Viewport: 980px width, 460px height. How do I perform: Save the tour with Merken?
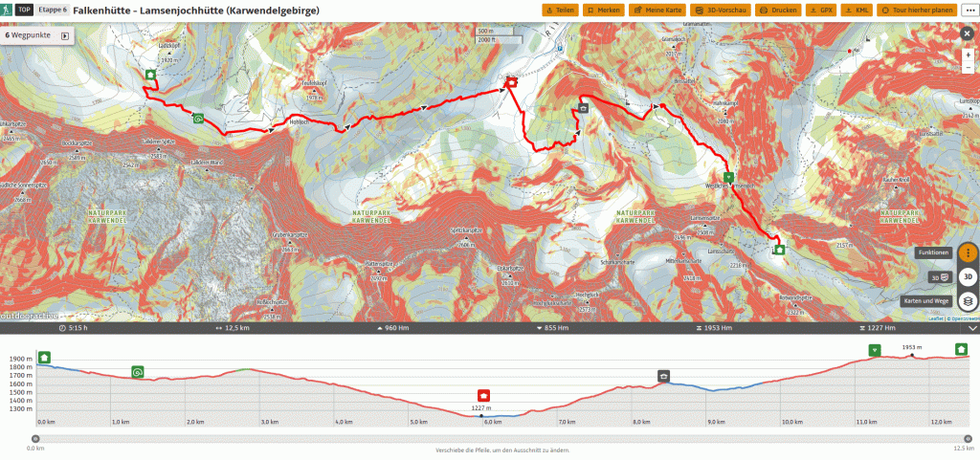[x=605, y=10]
